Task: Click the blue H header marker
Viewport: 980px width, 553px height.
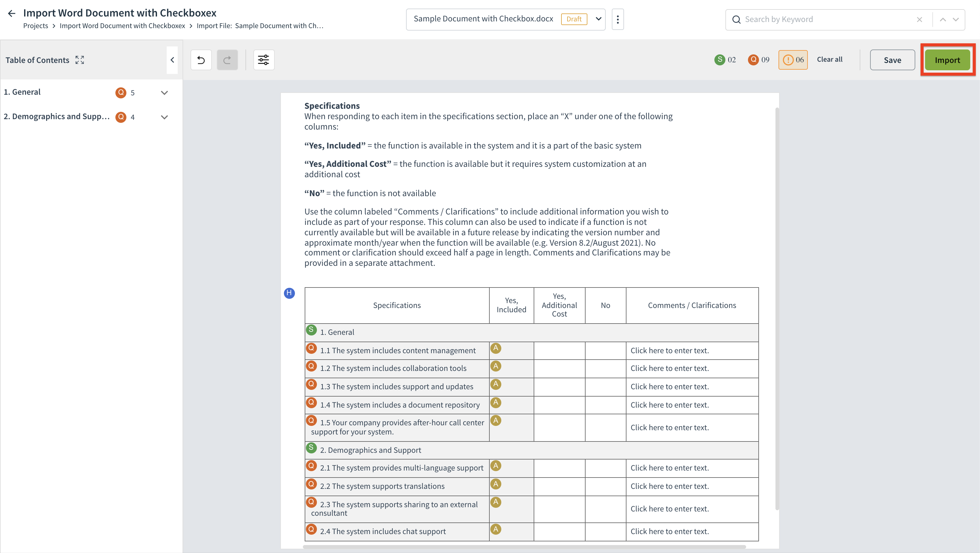Action: (x=289, y=293)
